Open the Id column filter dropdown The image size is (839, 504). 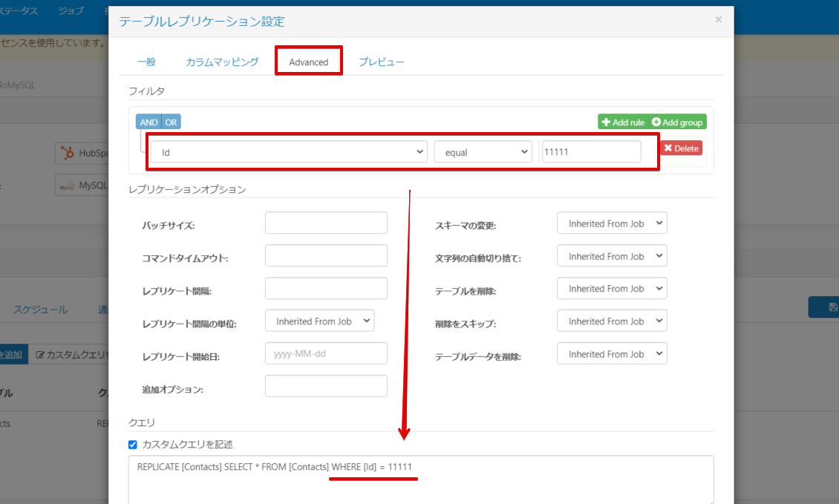click(289, 152)
